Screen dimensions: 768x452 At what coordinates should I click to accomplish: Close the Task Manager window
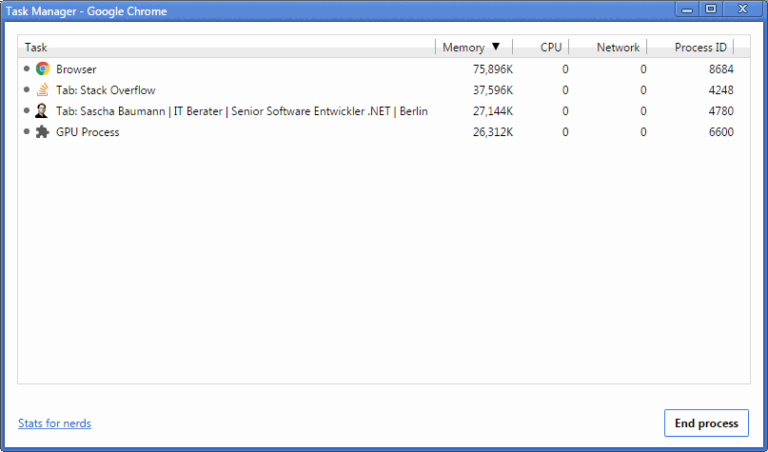coord(743,9)
